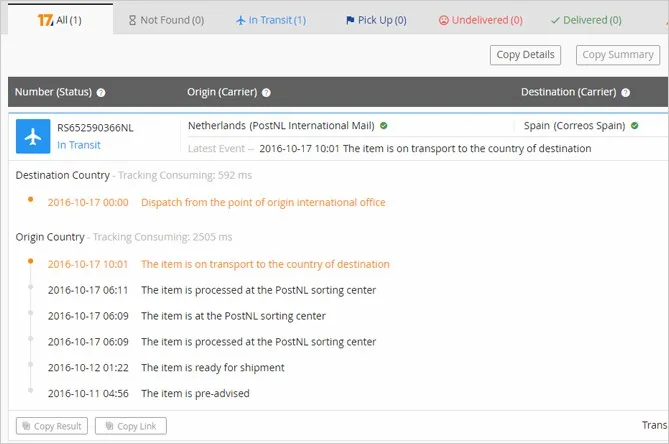Viewport: 669px width, 444px height.
Task: Click the 2016-10-11 04:56 timestamp
Action: click(x=88, y=393)
